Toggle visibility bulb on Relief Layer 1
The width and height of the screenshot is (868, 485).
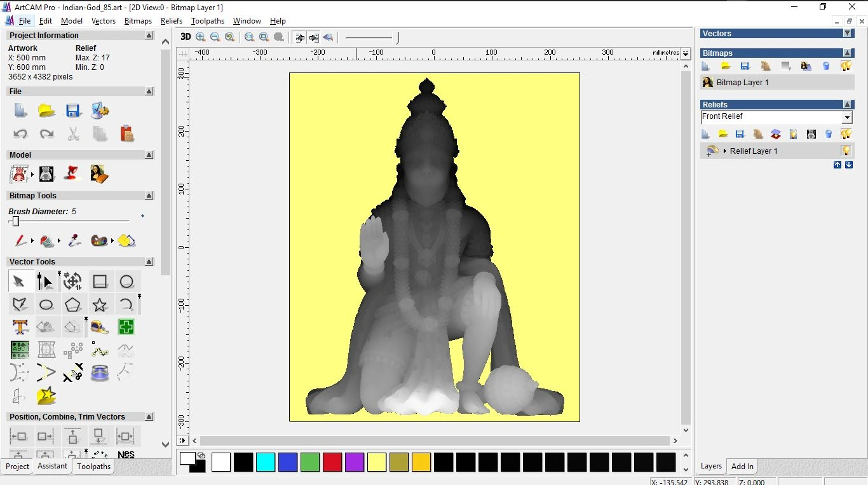(x=846, y=151)
